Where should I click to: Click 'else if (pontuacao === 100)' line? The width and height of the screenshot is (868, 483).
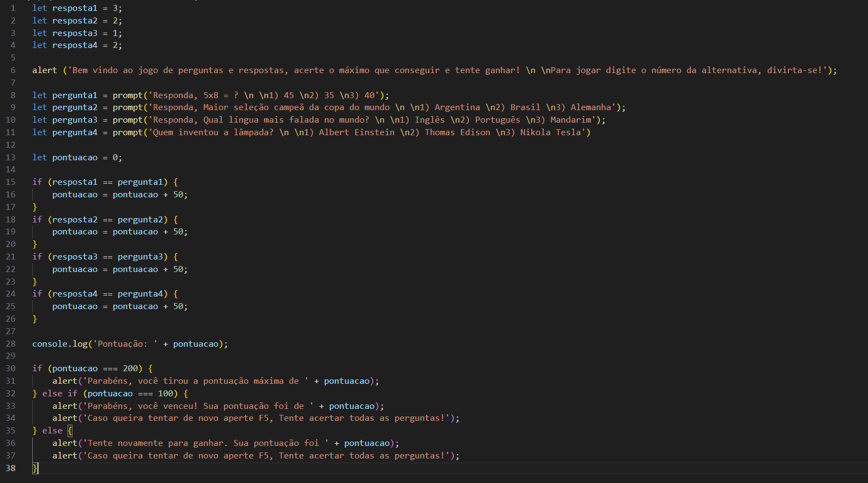click(x=110, y=394)
